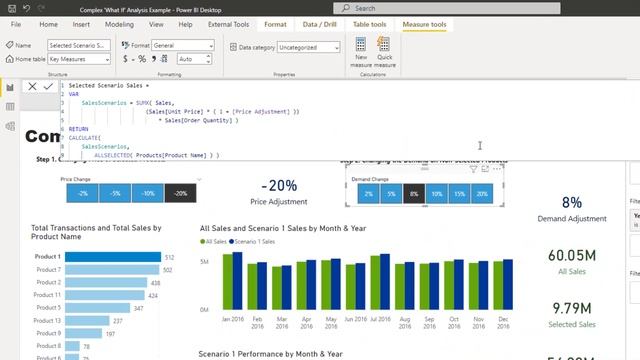Toggle thousands separator comma icon
640x360 pixels.
pyautogui.click(x=154, y=59)
